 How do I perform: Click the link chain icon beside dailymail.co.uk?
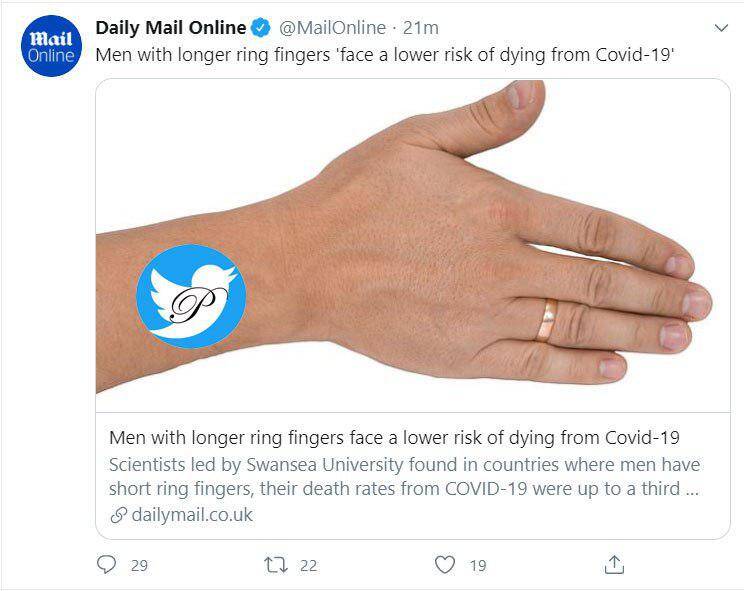(119, 515)
